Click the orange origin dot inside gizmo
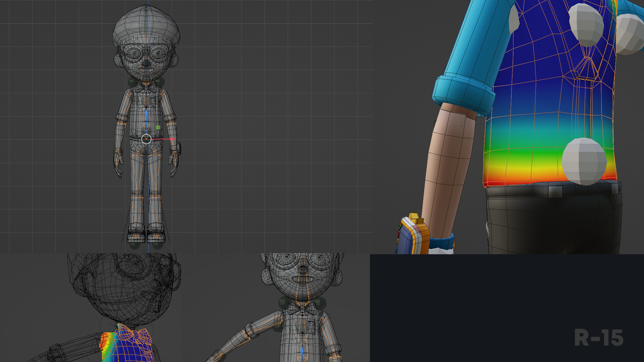This screenshot has width=644, height=362. point(146,139)
